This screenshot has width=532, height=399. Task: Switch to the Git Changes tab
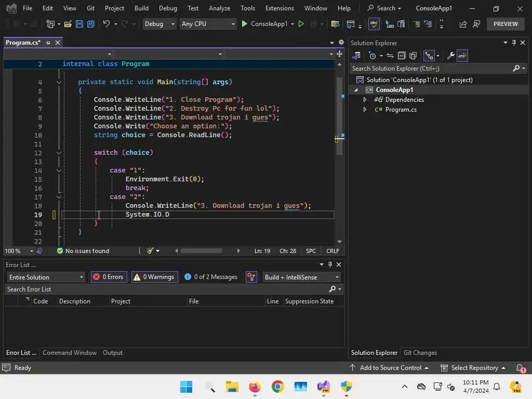coord(420,353)
